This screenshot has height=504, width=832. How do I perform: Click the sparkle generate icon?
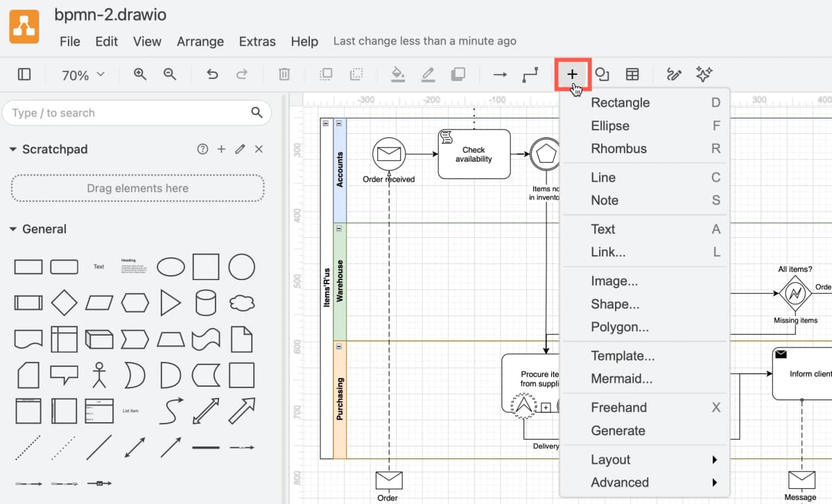point(704,74)
